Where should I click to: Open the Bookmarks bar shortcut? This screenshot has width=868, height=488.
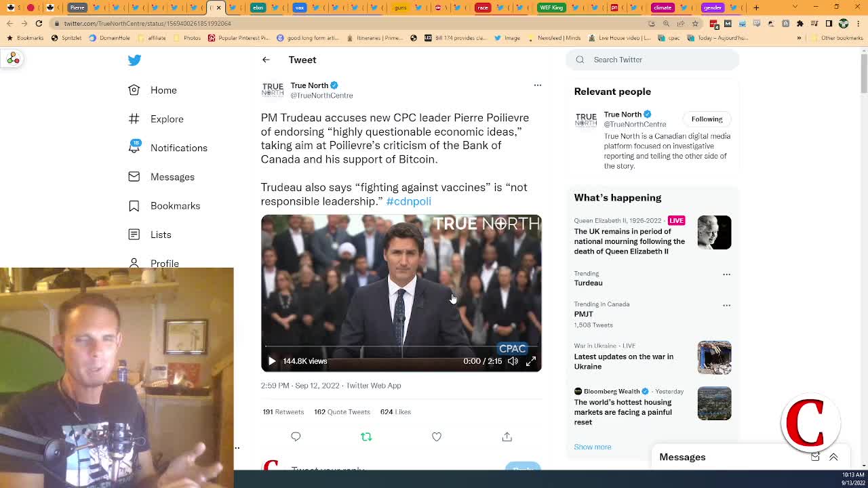[26, 38]
